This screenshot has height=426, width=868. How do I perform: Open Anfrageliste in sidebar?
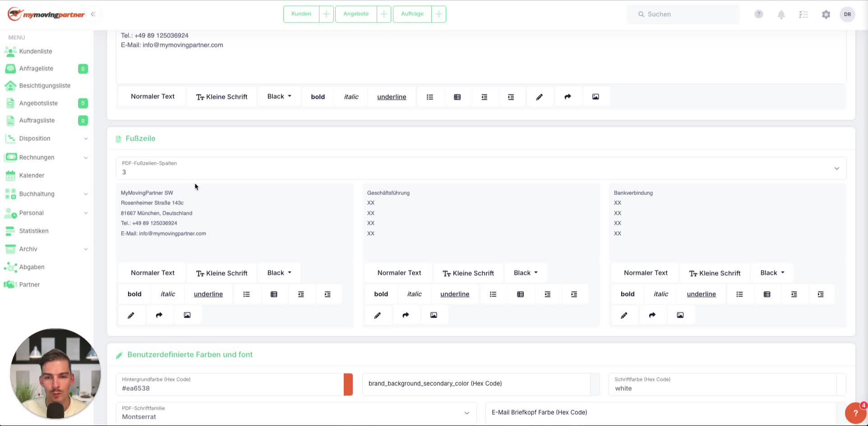point(36,69)
